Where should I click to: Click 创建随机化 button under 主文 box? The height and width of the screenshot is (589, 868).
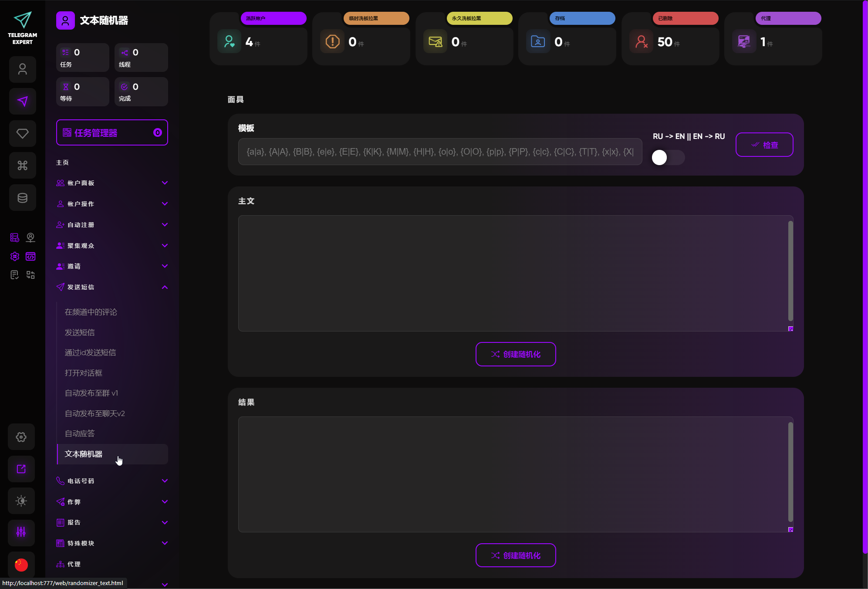pos(515,354)
